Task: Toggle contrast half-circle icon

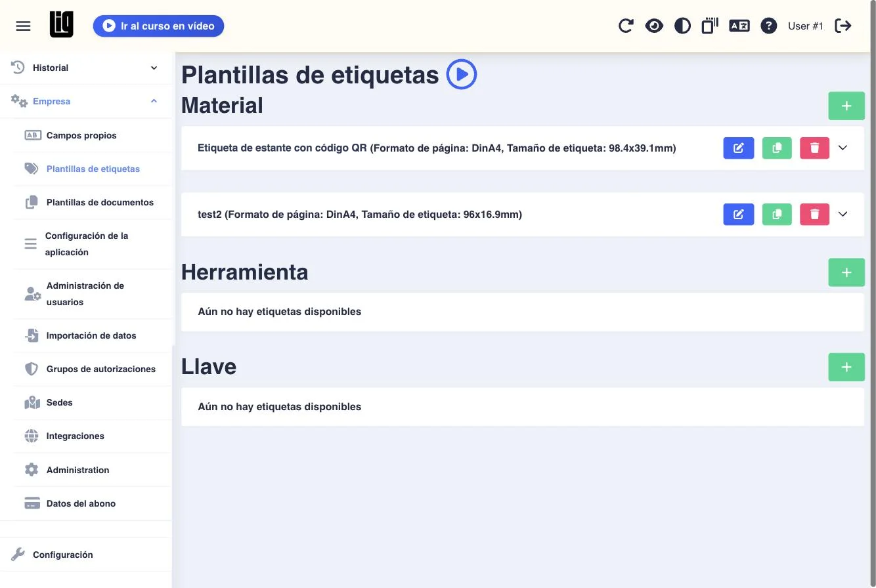Action: pyautogui.click(x=682, y=26)
